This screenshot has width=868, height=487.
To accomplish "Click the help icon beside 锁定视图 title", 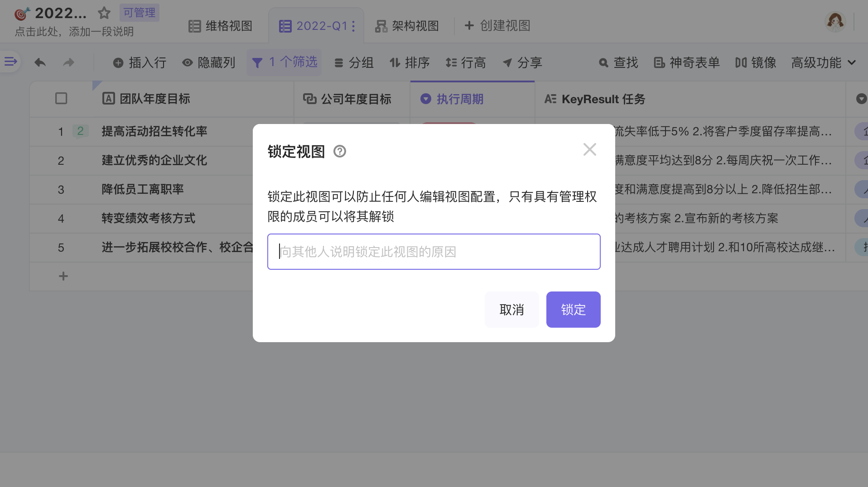I will 340,151.
